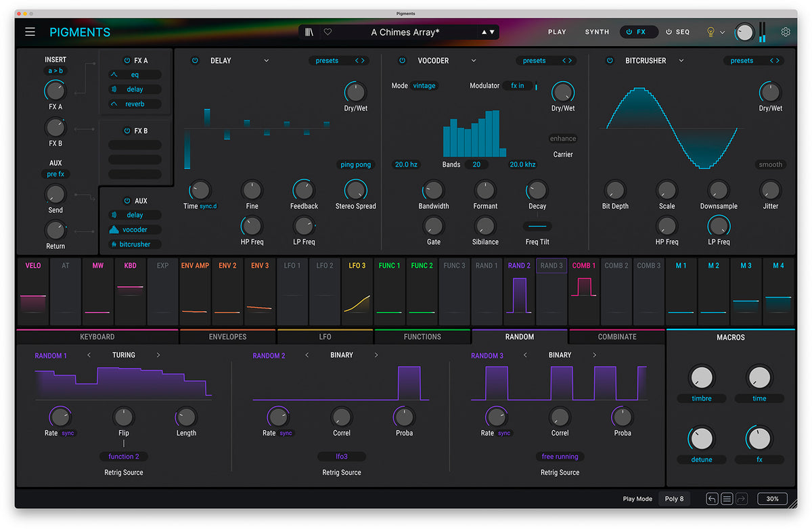812x529 pixels.
Task: Click delay presets button
Action: [x=327, y=61]
